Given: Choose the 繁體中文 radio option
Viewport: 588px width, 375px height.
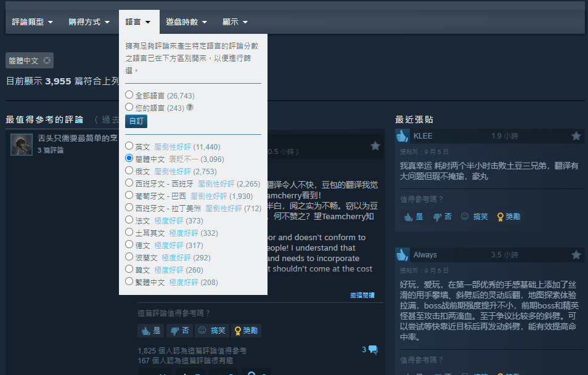Looking at the screenshot, I should pos(129,282).
